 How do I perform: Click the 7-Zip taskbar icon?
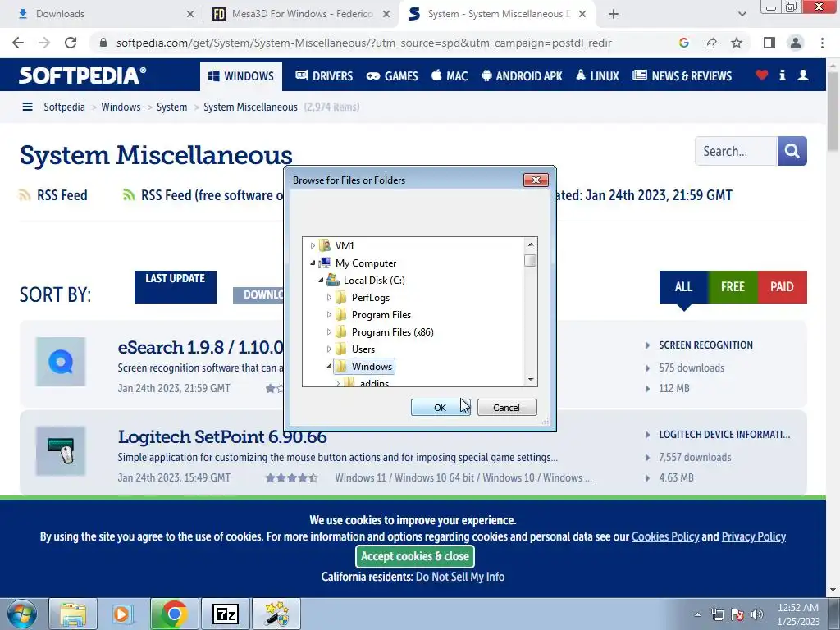point(225,614)
